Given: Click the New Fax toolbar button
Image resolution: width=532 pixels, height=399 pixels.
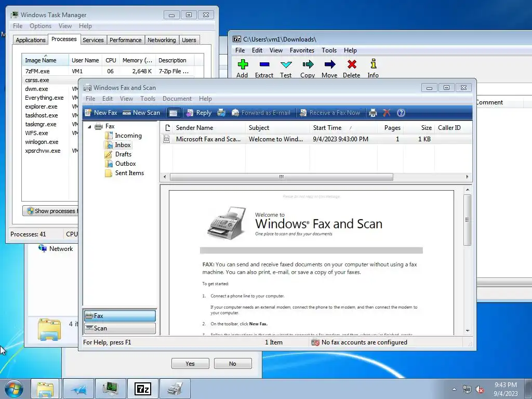Looking at the screenshot, I should point(101,113).
